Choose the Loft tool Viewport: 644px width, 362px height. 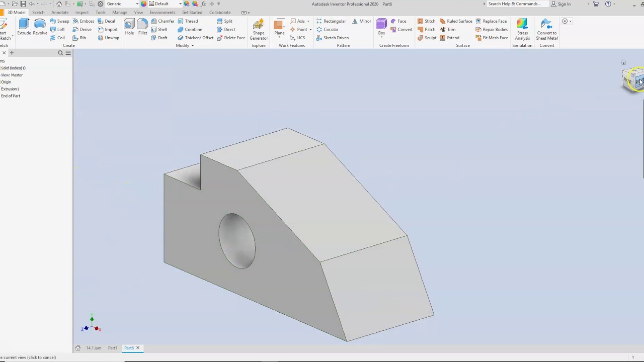57,30
